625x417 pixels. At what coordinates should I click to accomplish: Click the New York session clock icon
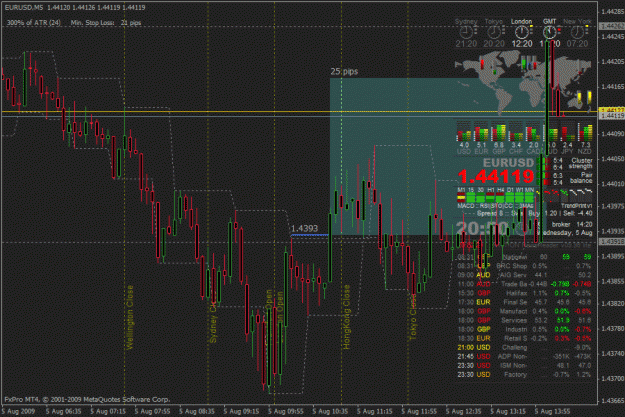point(577,32)
